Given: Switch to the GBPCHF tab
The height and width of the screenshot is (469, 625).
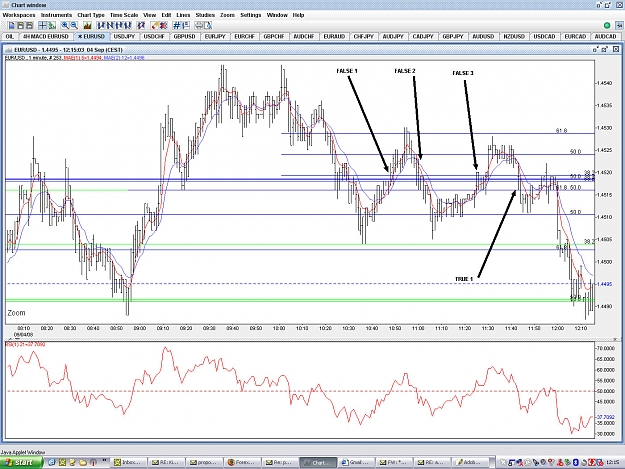Looking at the screenshot, I should tap(274, 36).
